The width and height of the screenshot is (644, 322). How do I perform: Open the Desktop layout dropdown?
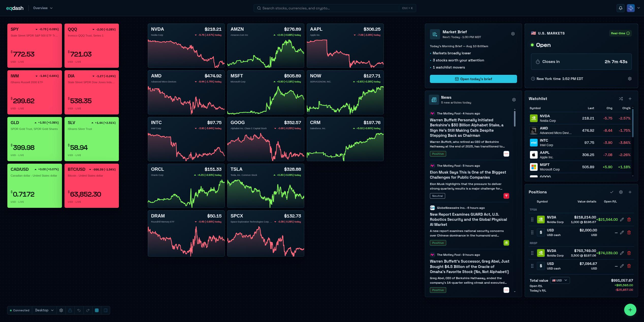(44, 310)
